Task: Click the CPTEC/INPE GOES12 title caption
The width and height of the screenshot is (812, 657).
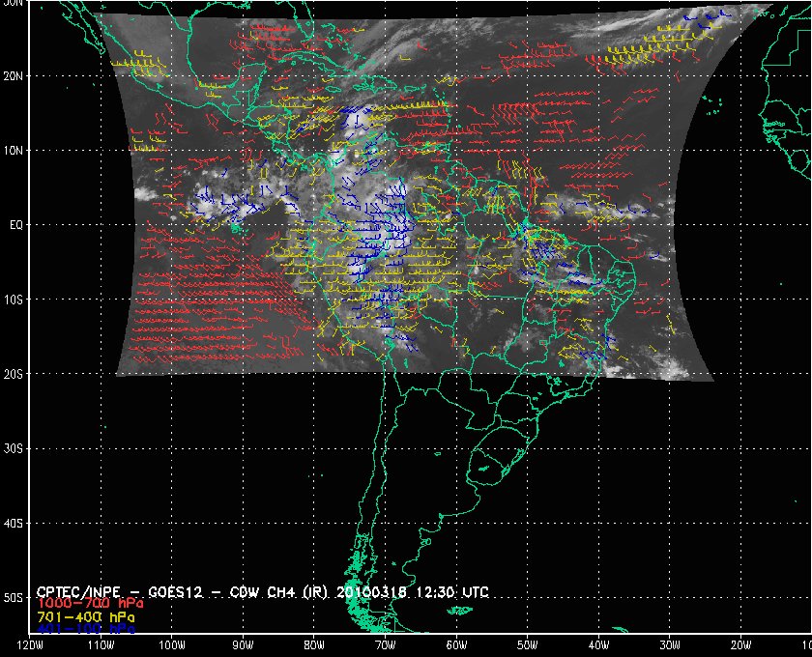Action: click(x=263, y=592)
